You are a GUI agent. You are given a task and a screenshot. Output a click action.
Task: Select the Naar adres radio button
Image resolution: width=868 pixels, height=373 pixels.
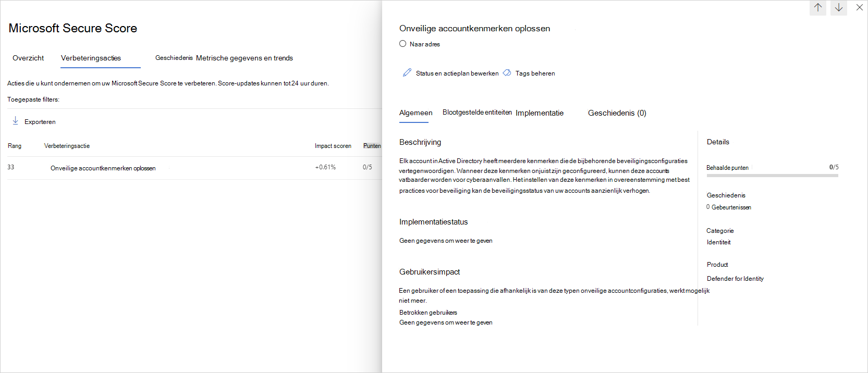coord(402,44)
